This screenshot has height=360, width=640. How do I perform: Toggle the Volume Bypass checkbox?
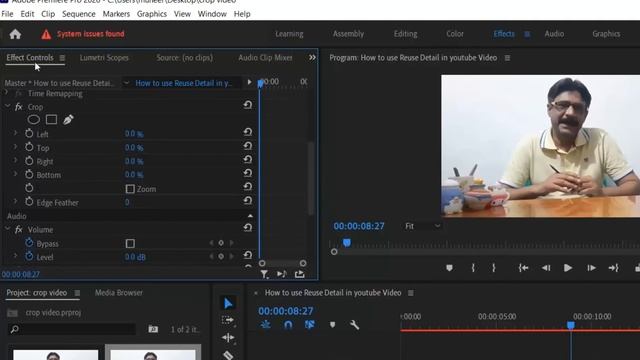click(x=130, y=244)
